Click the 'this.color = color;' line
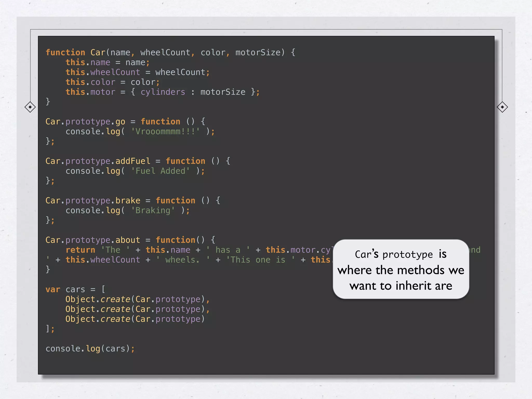532x399 pixels. pyautogui.click(x=112, y=82)
